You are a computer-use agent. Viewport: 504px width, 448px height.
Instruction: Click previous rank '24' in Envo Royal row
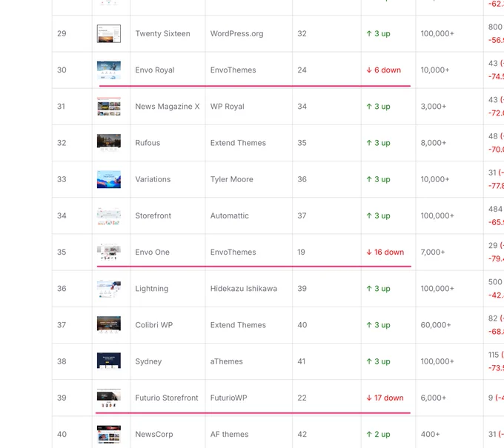(302, 70)
